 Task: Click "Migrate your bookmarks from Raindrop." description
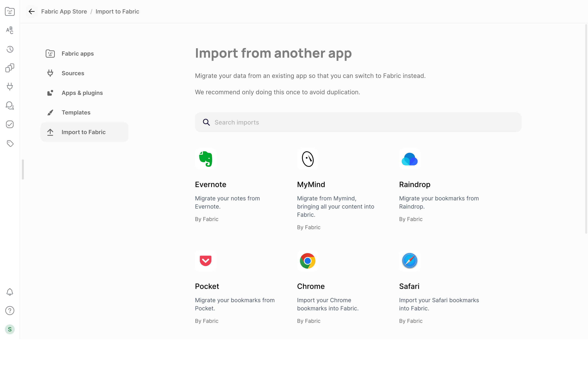pyautogui.click(x=439, y=202)
